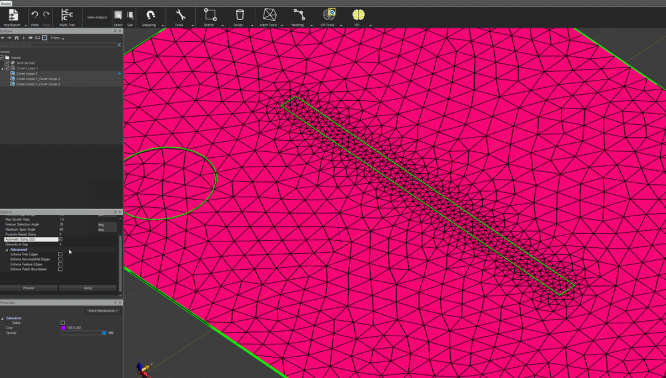The image size is (666, 378).
Task: Select the Sketch tool icon
Action: point(210,15)
